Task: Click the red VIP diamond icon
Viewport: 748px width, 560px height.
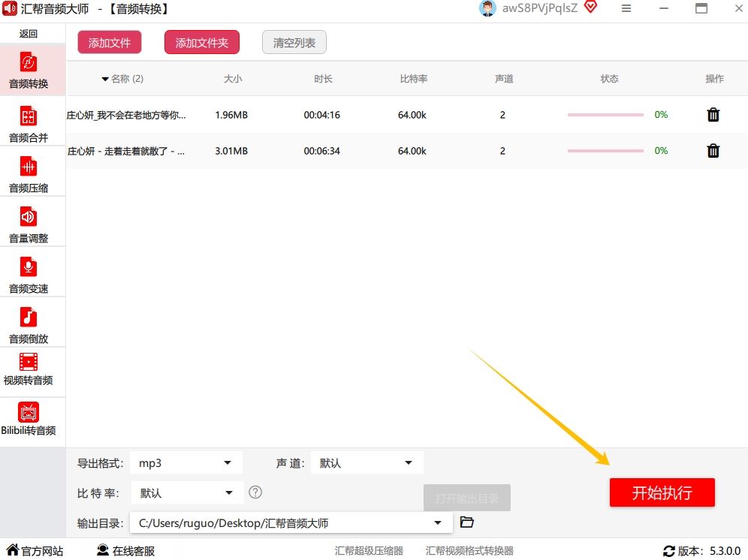Action: click(x=590, y=8)
